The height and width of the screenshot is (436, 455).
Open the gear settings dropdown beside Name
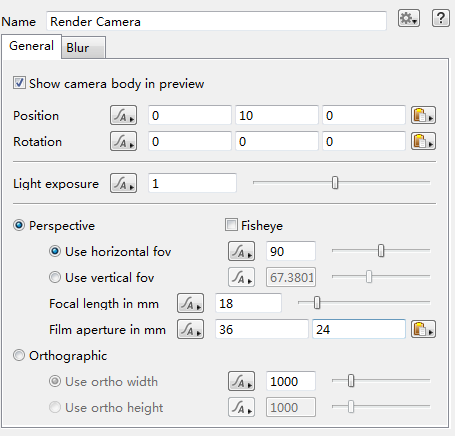click(x=409, y=18)
